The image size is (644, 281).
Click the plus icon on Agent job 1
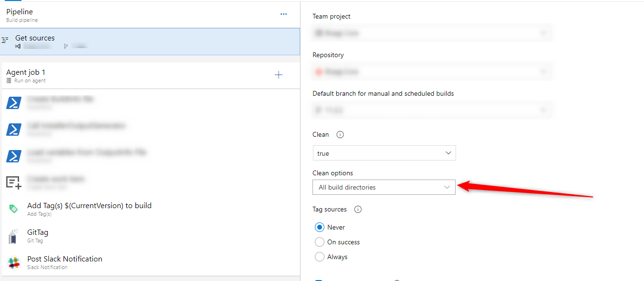(x=279, y=75)
